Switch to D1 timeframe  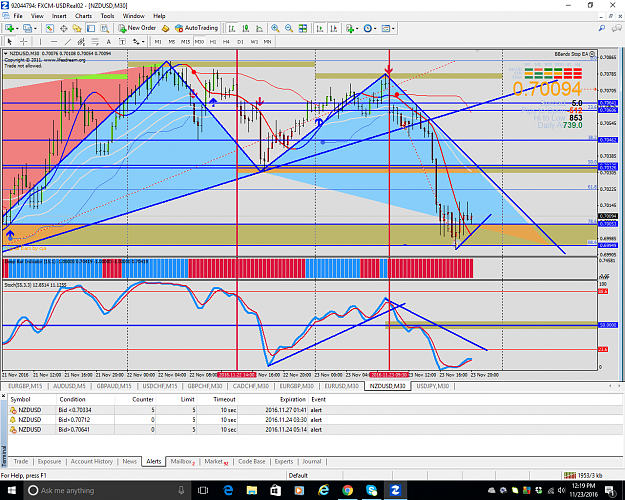click(240, 41)
